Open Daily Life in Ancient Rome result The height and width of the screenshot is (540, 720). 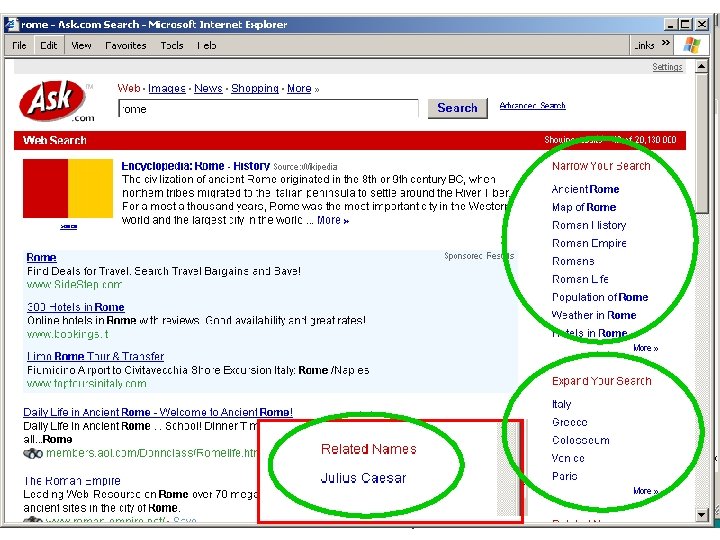(x=158, y=412)
